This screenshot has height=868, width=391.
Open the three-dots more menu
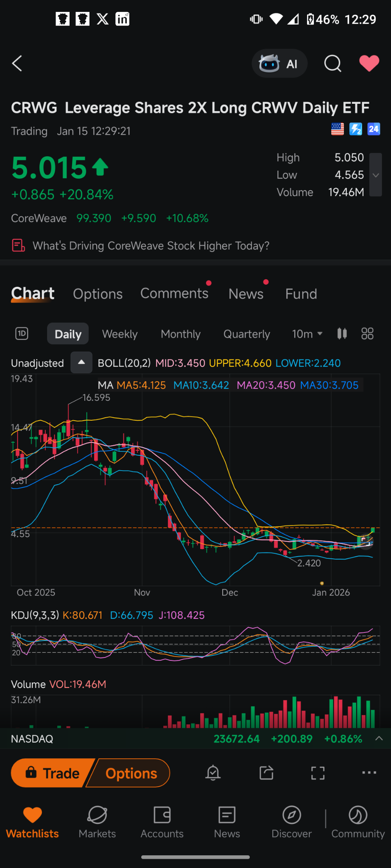(x=369, y=773)
